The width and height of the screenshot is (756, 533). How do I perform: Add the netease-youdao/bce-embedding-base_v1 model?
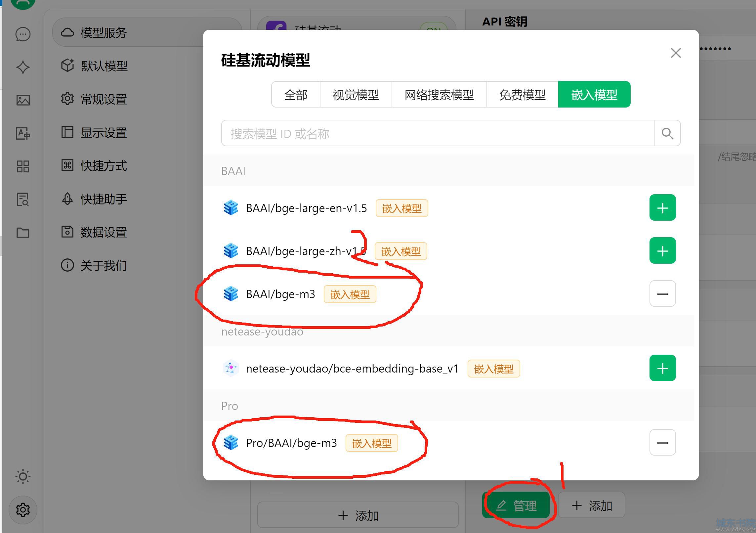pos(662,368)
